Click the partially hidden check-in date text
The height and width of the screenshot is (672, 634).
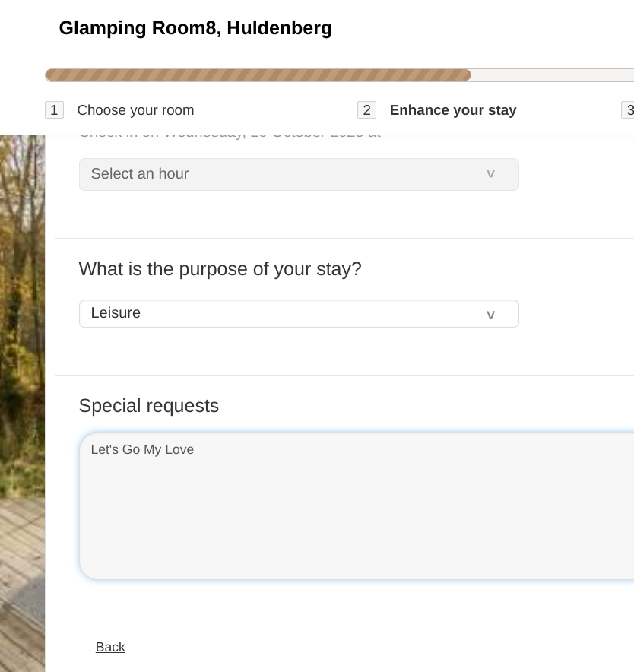click(x=230, y=135)
